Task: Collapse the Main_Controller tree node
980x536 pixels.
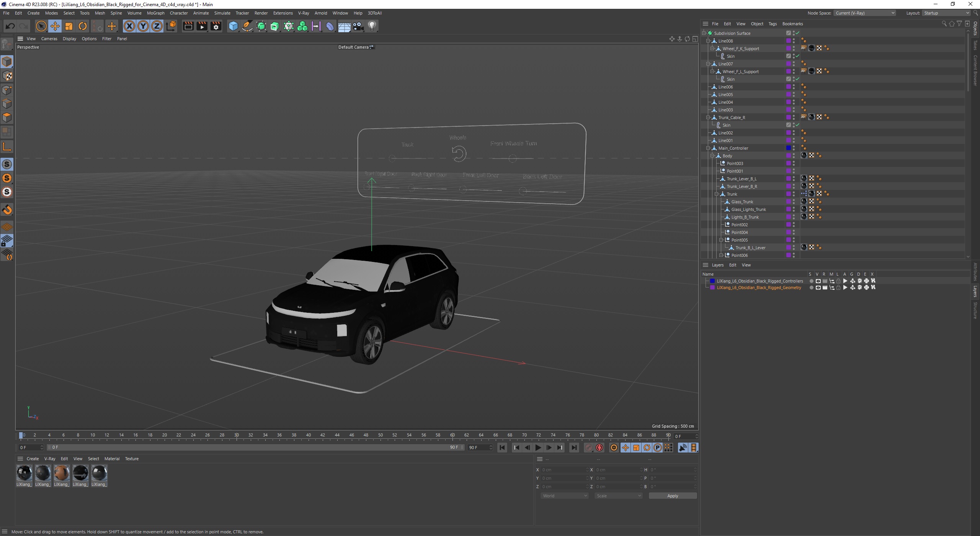Action: coord(708,148)
